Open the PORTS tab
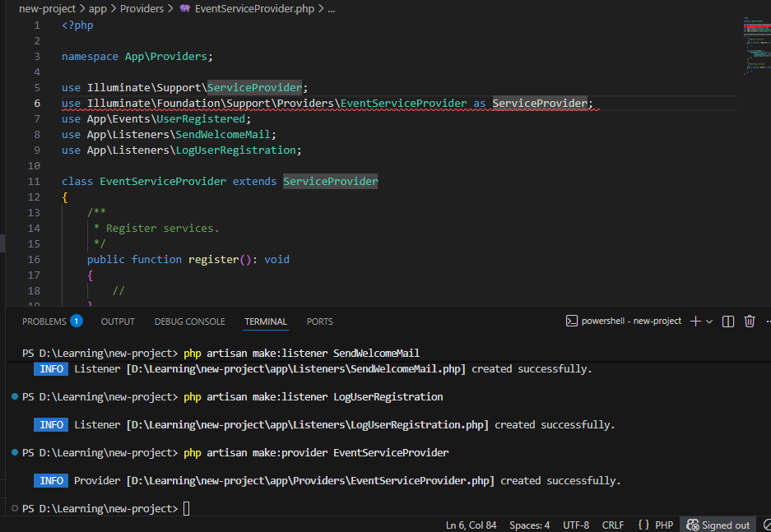 (319, 322)
